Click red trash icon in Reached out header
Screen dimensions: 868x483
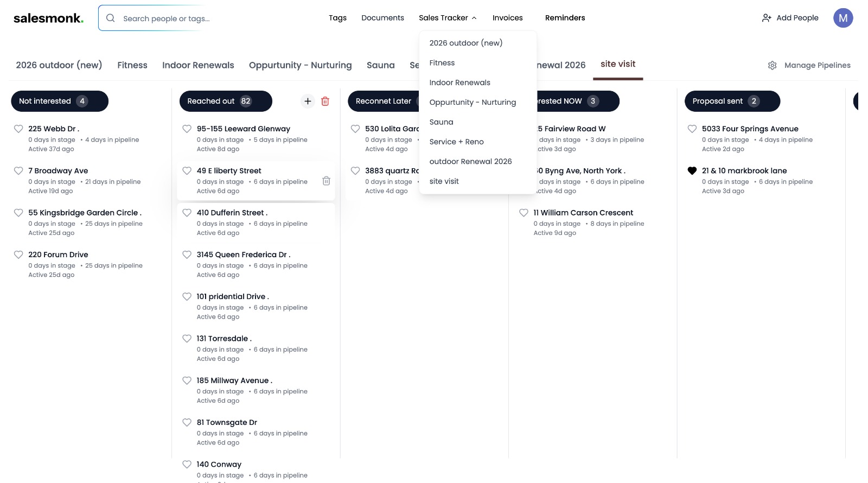325,101
